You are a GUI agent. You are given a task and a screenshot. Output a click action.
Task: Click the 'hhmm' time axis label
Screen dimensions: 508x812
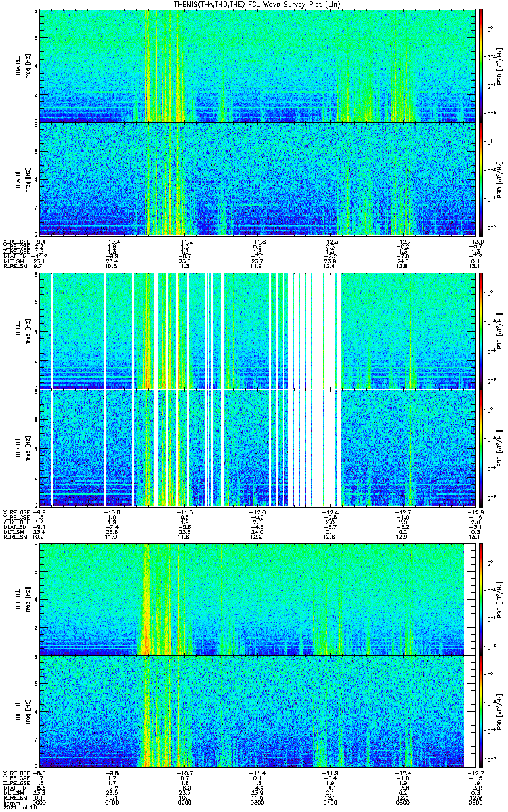[11, 802]
